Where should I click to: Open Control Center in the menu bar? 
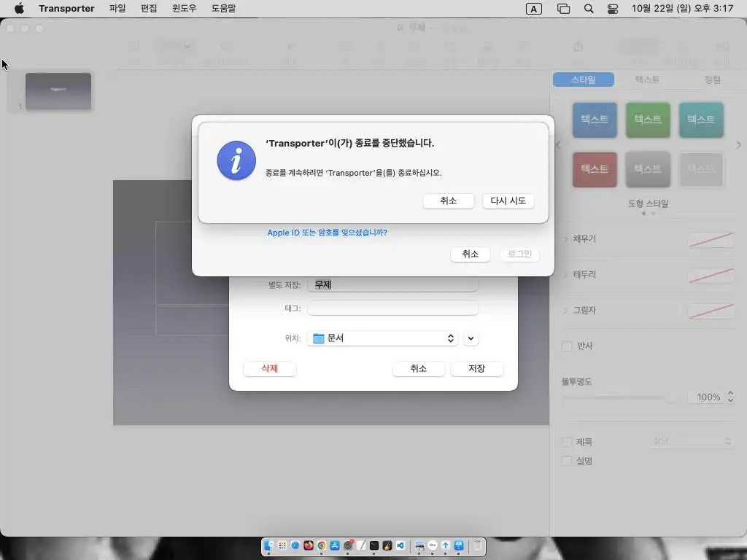(613, 9)
